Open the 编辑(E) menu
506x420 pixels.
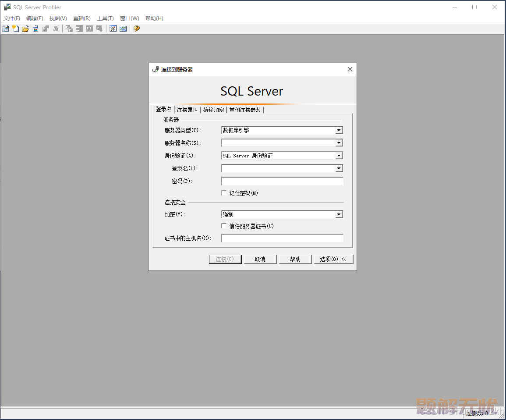[x=35, y=18]
